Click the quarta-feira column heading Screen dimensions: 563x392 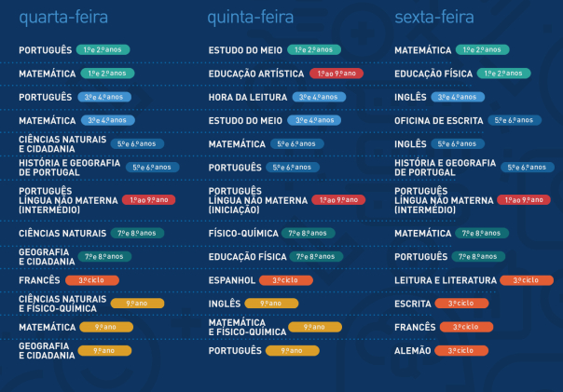63,18
